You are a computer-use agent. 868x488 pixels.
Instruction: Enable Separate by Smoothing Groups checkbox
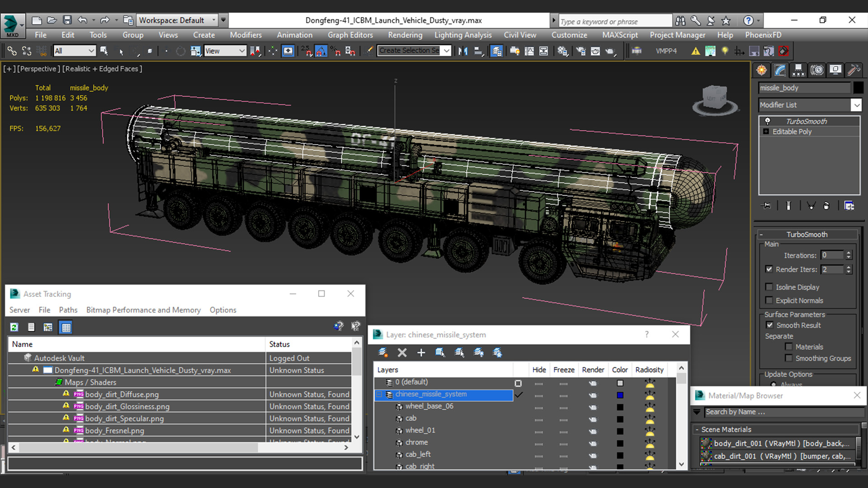(x=789, y=358)
